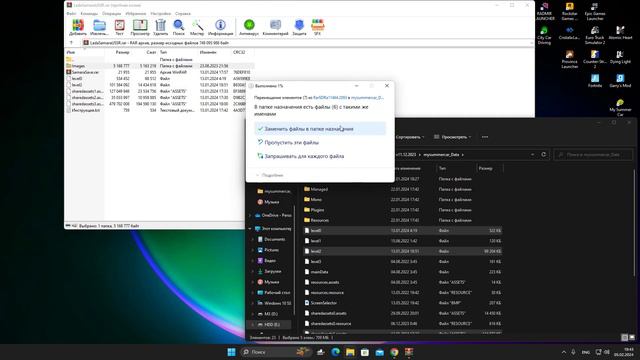Open the Сортировать dropdown in Explorer

coord(409,137)
